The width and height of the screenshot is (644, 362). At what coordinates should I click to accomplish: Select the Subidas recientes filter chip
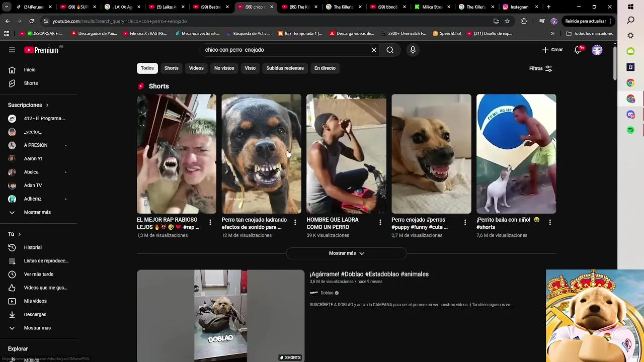point(285,68)
